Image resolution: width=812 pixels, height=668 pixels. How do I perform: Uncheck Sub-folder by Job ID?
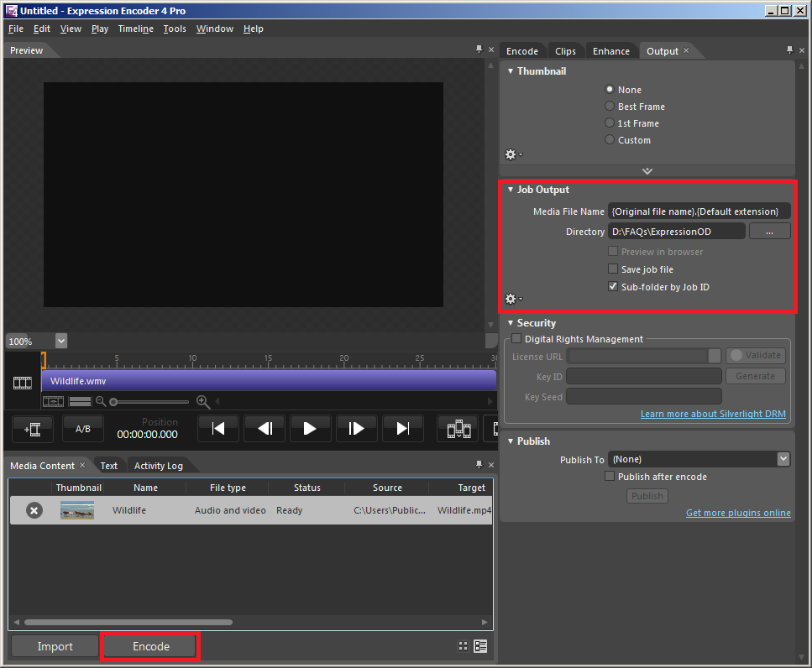pyautogui.click(x=612, y=287)
